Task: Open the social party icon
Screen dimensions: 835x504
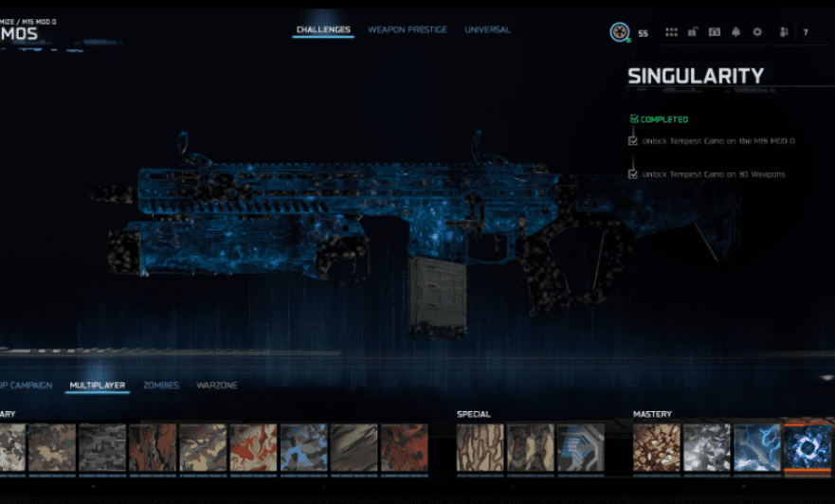Action: 784,32
